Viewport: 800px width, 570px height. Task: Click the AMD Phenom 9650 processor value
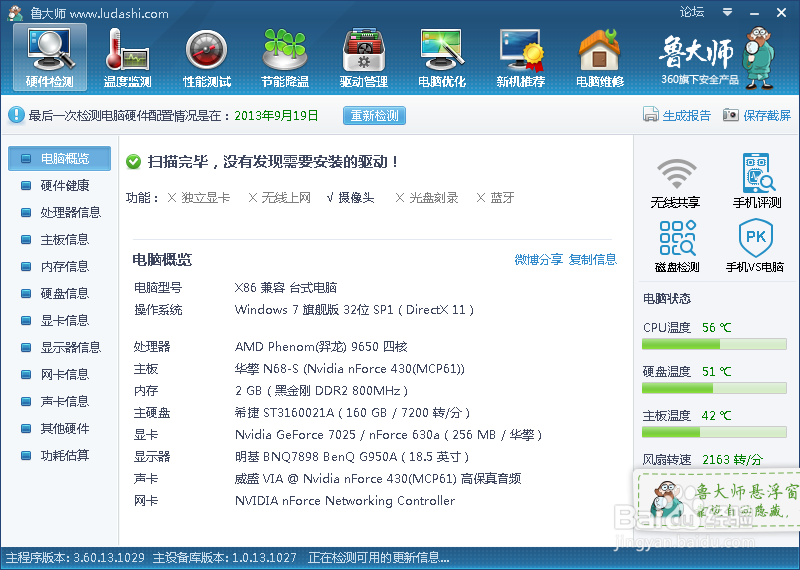tap(321, 347)
